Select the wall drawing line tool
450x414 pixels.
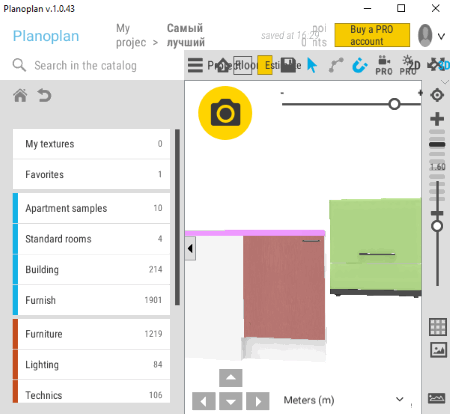pos(336,65)
